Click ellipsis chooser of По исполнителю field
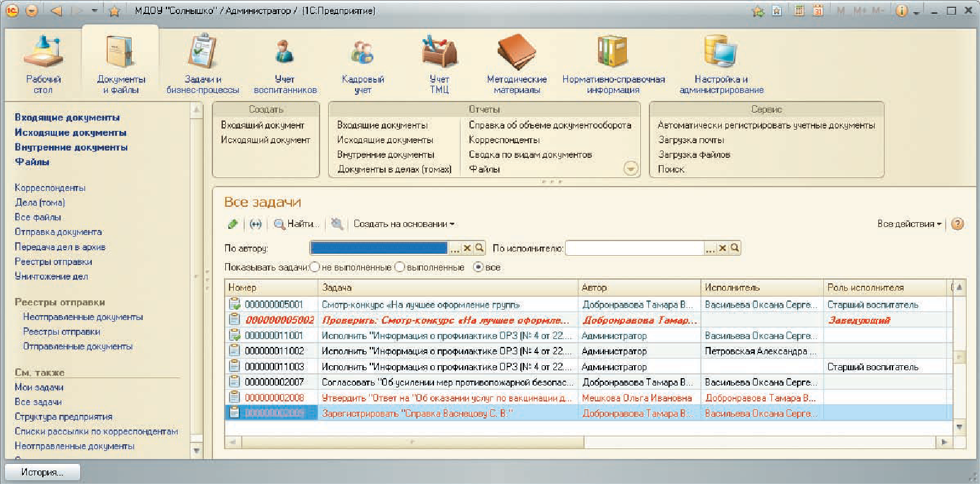Image resolution: width=980 pixels, height=484 pixels. click(710, 248)
